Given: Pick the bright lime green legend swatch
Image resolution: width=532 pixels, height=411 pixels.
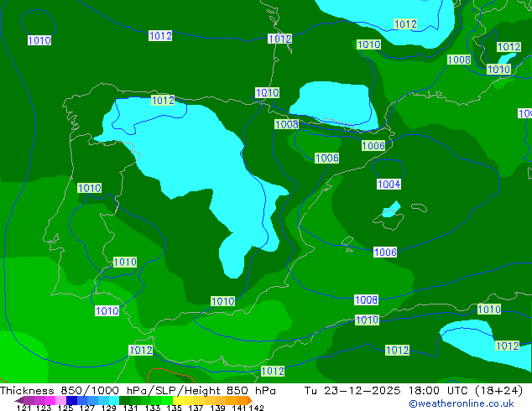Looking at the screenshot, I should pyautogui.click(x=167, y=400).
